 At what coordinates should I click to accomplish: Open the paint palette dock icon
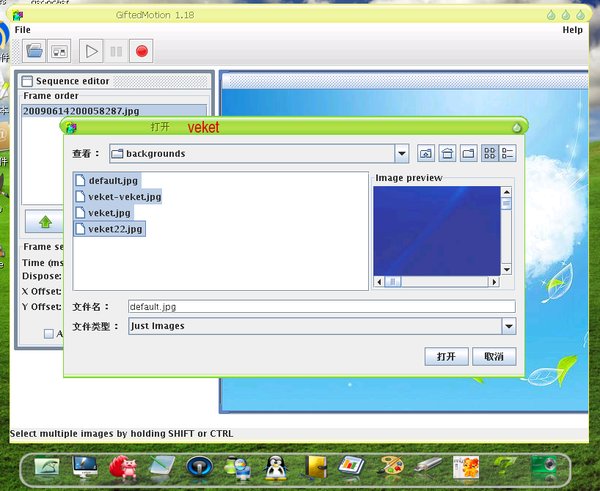click(x=390, y=467)
